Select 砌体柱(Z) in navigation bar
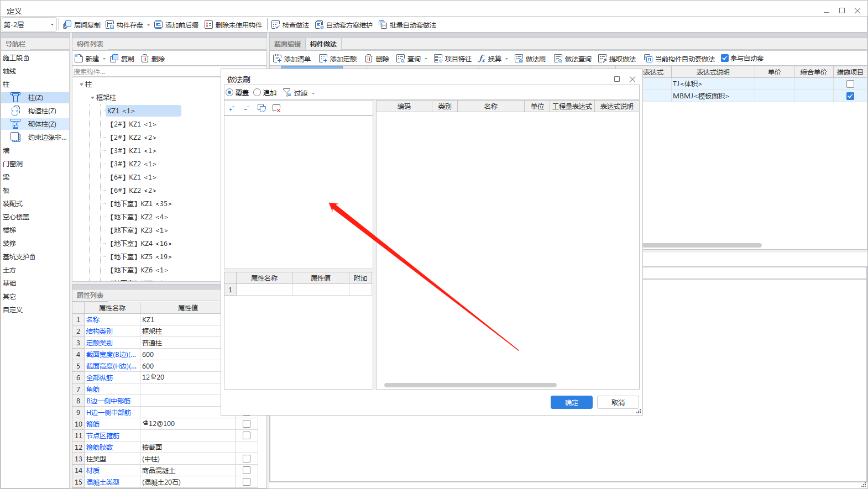The width and height of the screenshot is (868, 489). coord(35,124)
